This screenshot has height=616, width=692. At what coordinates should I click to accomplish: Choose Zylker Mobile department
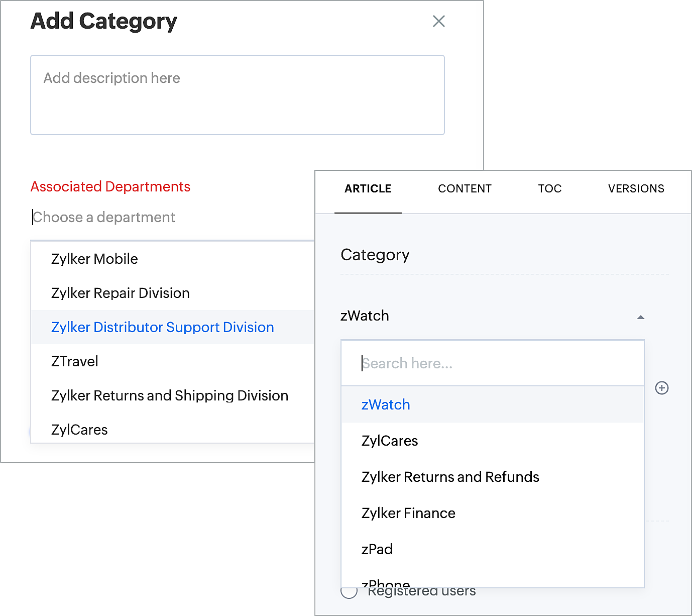(95, 259)
